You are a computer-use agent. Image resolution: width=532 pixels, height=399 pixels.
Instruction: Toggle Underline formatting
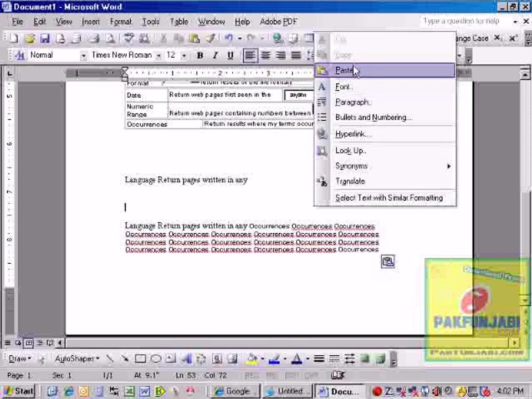pos(230,55)
